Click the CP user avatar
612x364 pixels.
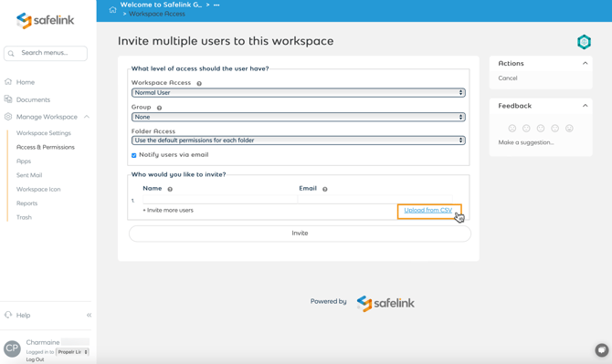coord(12,348)
